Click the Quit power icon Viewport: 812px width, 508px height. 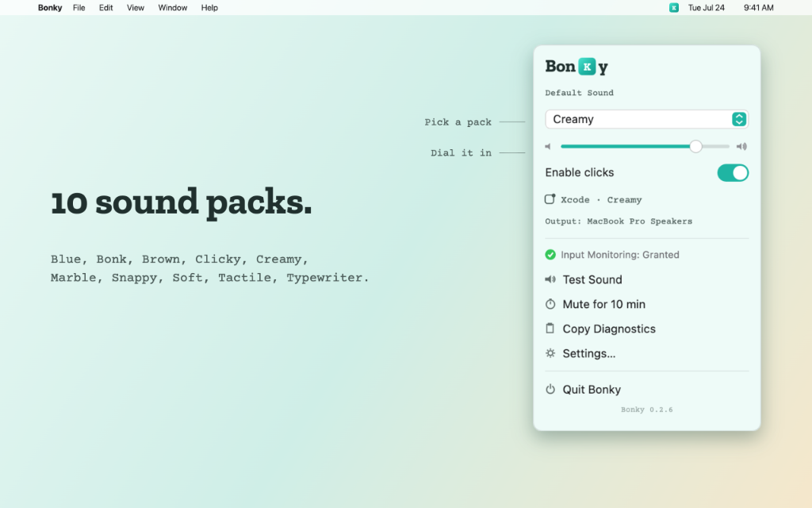pos(550,389)
